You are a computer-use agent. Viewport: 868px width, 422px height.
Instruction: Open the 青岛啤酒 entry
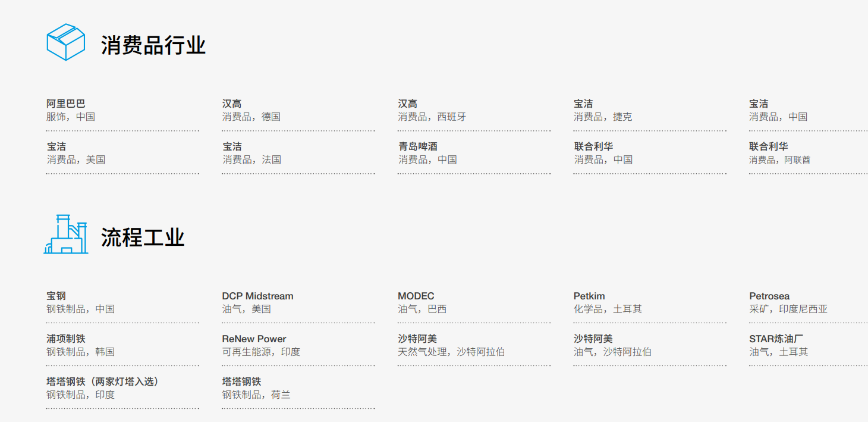point(417,146)
